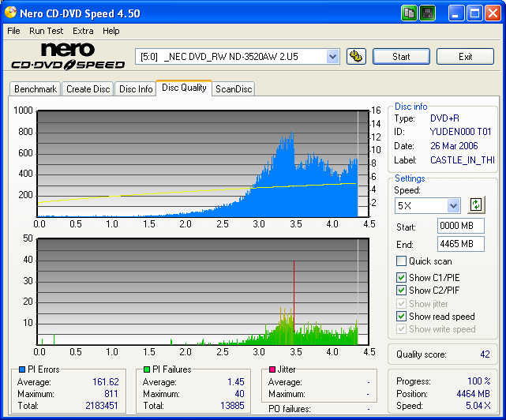Open the Run Test menu
506x420 pixels.
(46, 31)
